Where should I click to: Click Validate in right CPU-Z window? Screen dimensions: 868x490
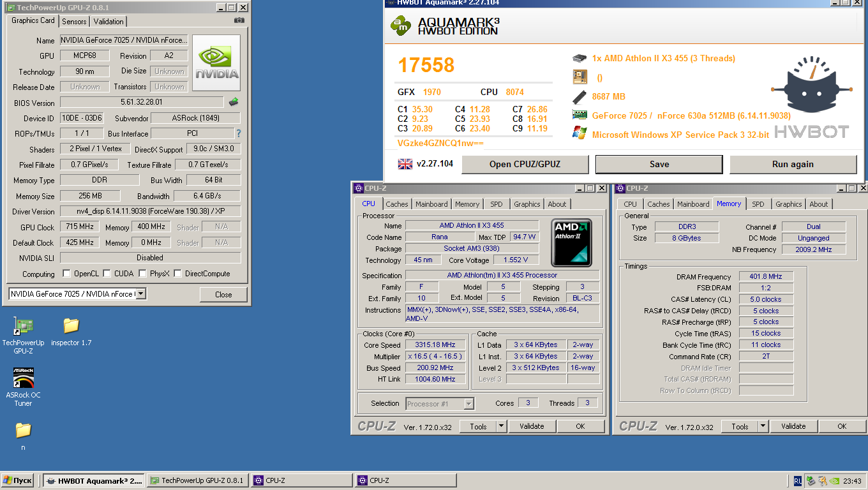click(793, 426)
